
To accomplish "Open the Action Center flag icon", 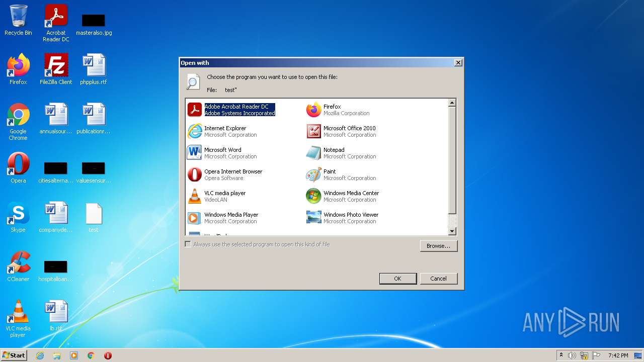I will click(x=596, y=355).
